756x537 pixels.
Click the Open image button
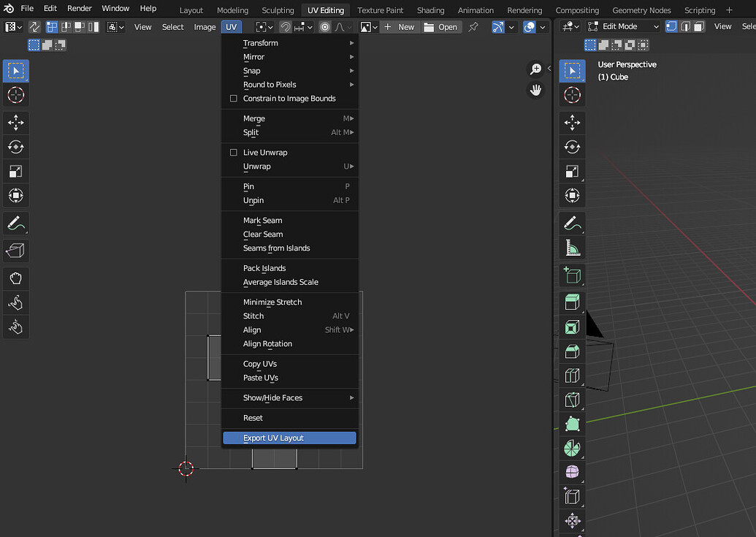[440, 27]
